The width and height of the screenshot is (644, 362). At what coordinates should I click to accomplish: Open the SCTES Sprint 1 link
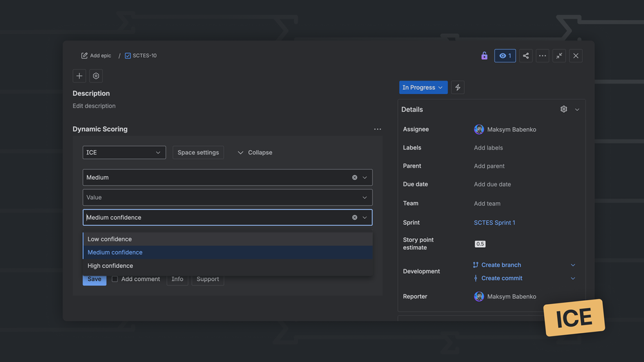click(x=494, y=223)
